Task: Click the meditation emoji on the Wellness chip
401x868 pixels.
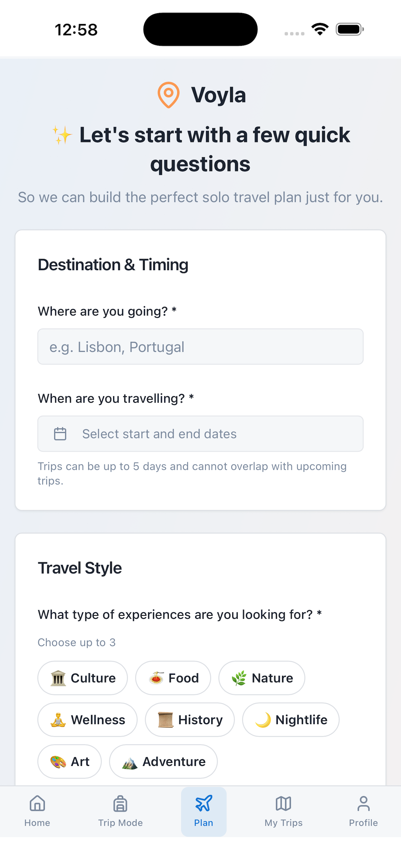Action: tap(58, 720)
